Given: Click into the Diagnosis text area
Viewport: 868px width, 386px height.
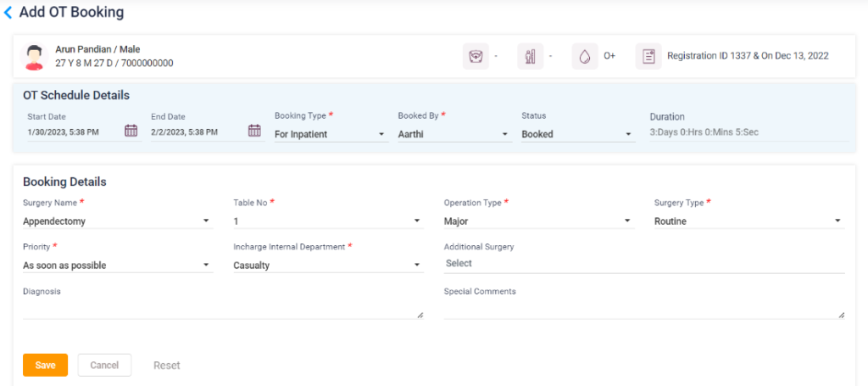Looking at the screenshot, I should [x=222, y=310].
